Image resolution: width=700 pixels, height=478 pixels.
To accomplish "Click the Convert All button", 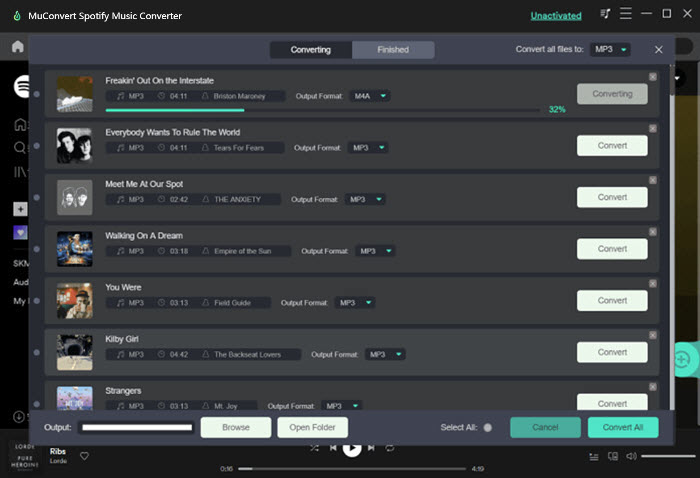I will tap(623, 427).
